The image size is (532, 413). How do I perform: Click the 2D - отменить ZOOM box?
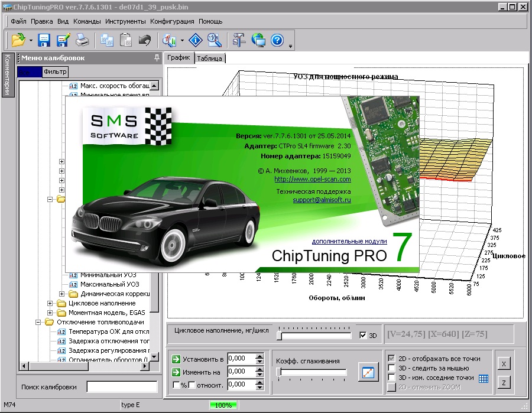coord(391,387)
